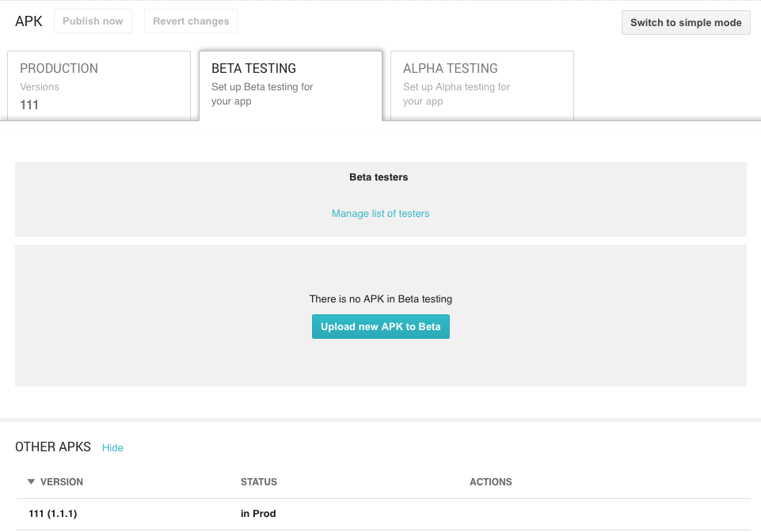Click the sort triangle beside Version header
761x532 pixels.
coord(31,481)
